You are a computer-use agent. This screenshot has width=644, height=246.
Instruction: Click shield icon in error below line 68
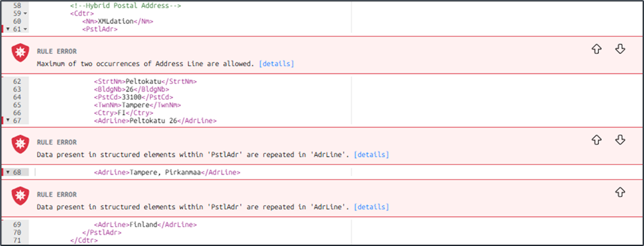pos(20,196)
